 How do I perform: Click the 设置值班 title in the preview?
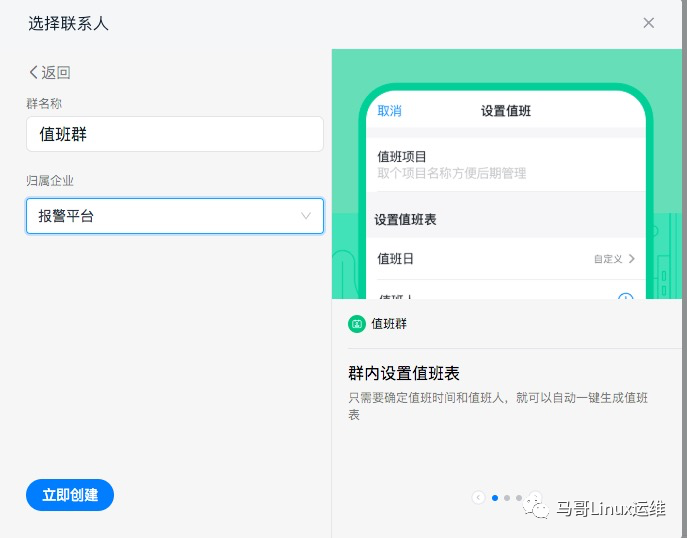(x=506, y=111)
